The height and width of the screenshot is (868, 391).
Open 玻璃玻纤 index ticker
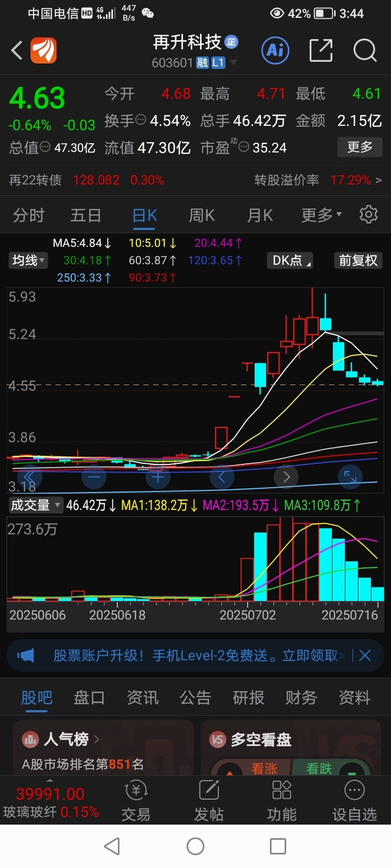click(51, 803)
